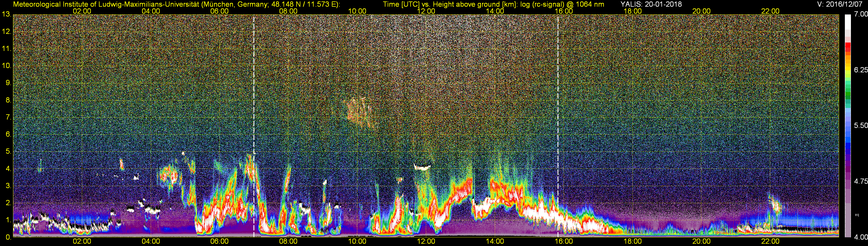Click the 16:00 label on the bottom time axis
This screenshot has height=246, width=868.
pos(564,241)
